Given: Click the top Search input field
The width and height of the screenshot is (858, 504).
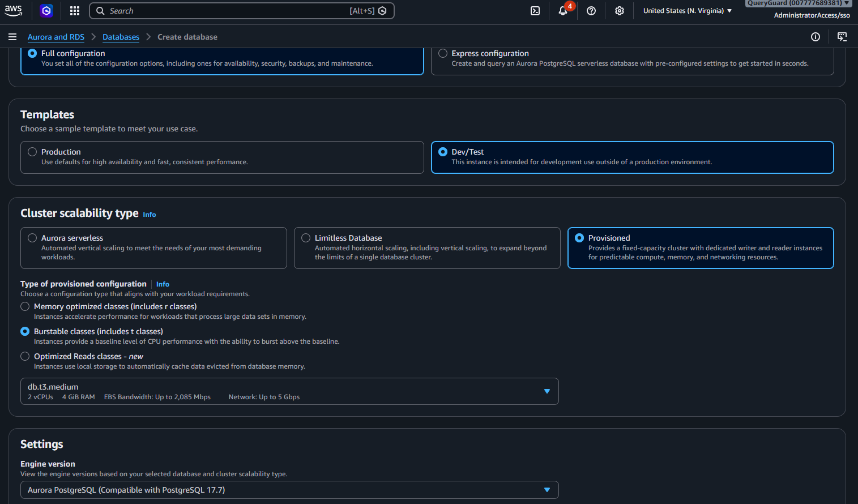Looking at the screenshot, I should 242,11.
